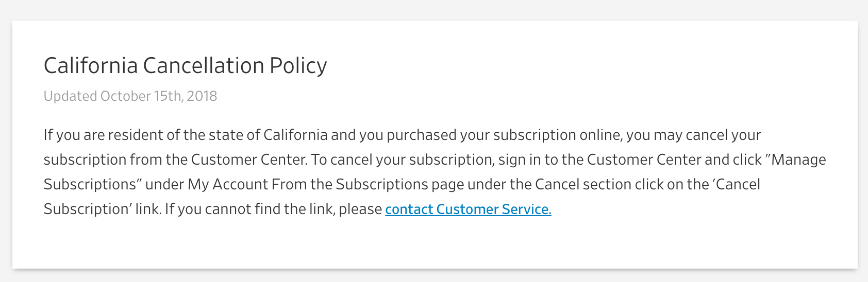Click the second Customer Center mention
Image resolution: width=868 pixels, height=282 pixels.
click(x=644, y=160)
